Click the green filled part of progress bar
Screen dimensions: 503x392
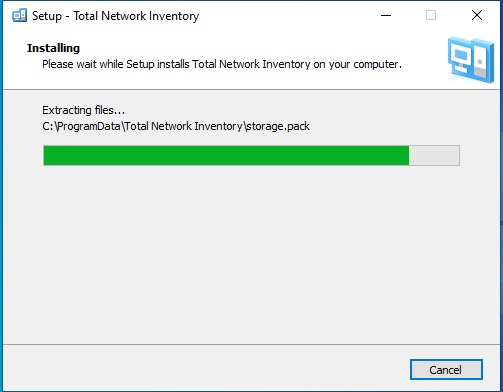pyautogui.click(x=226, y=155)
